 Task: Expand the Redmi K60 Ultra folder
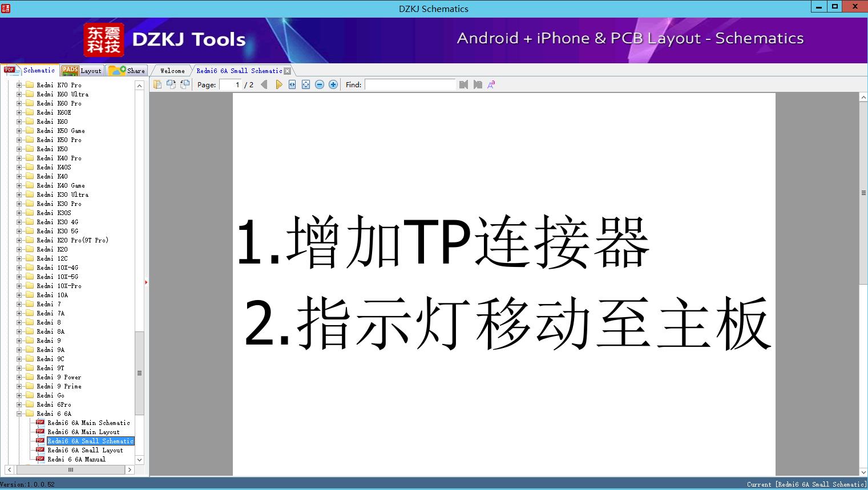click(x=19, y=94)
